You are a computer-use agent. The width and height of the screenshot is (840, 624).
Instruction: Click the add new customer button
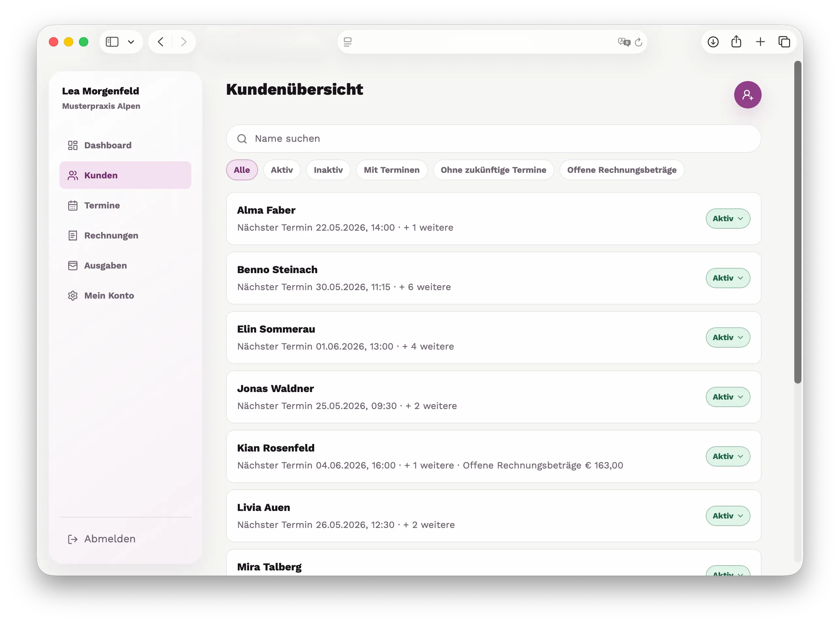747,95
